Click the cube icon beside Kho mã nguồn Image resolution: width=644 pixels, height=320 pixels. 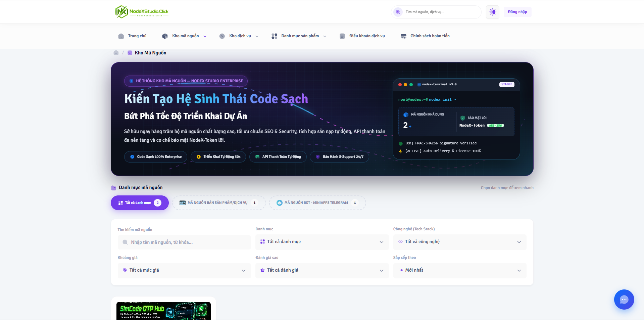165,36
